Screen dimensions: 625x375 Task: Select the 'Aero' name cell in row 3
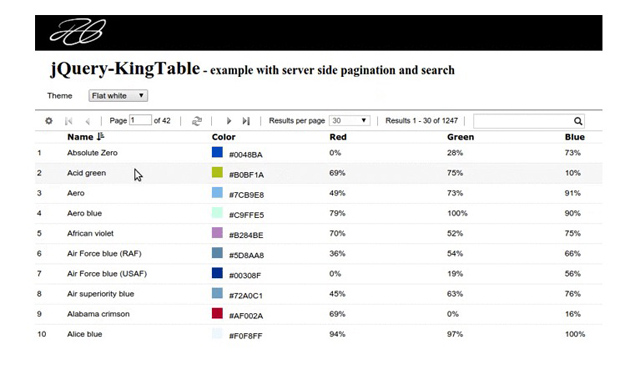(76, 193)
